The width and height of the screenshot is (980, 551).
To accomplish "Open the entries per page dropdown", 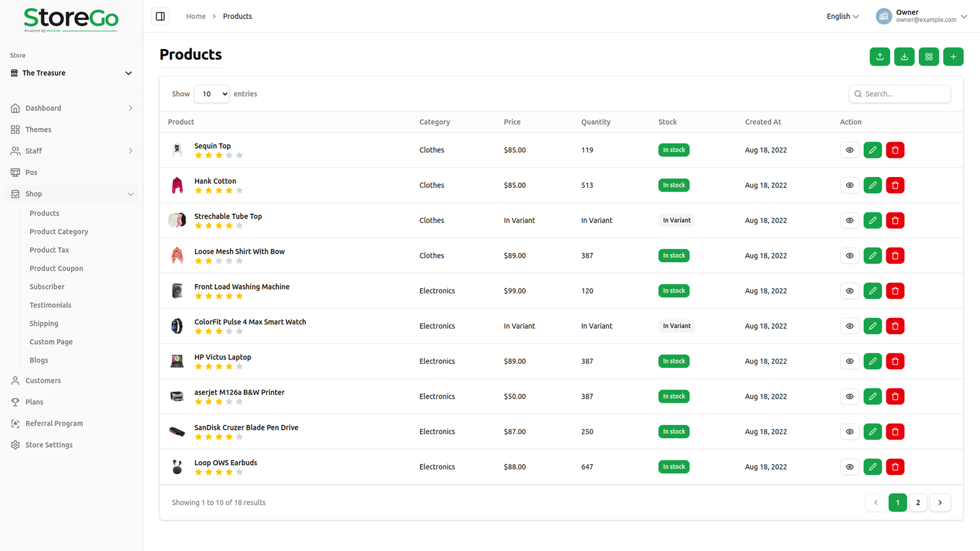I will tap(212, 94).
